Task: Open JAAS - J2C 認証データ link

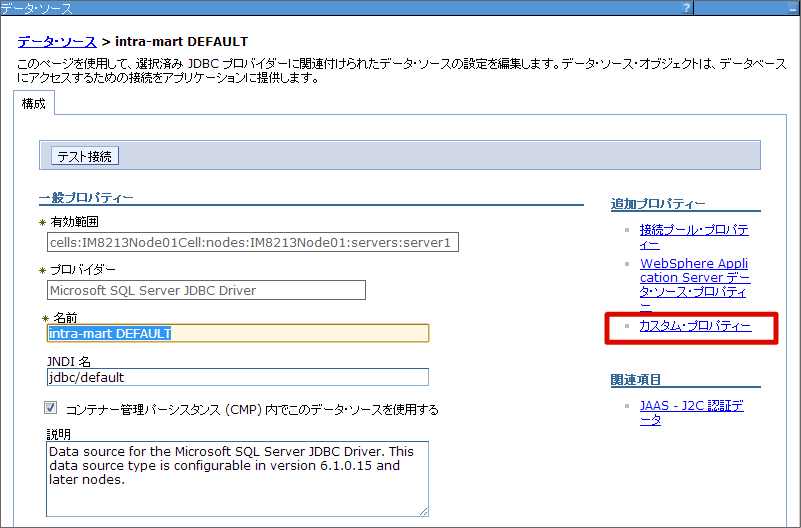Action: tap(692, 413)
